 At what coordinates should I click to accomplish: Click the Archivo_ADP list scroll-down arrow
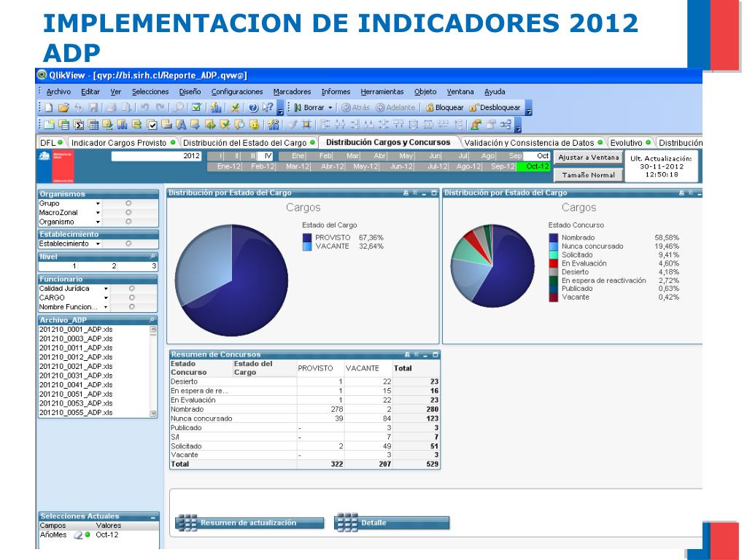153,413
